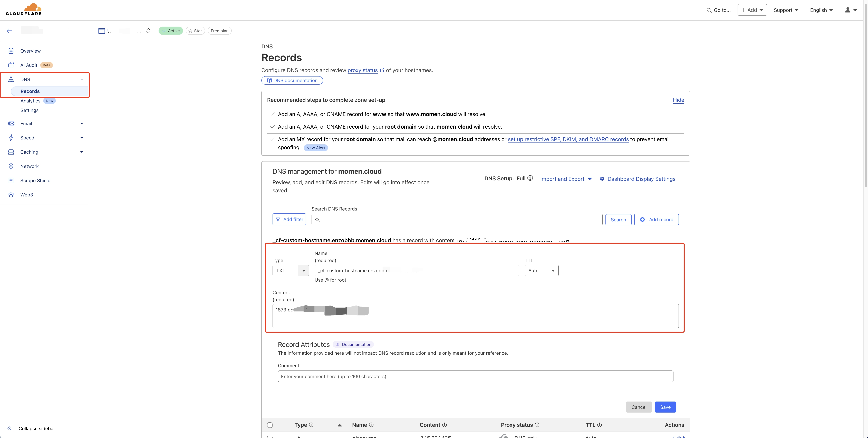Expand the Caching sidebar section
This screenshot has width=868, height=438.
(82, 152)
